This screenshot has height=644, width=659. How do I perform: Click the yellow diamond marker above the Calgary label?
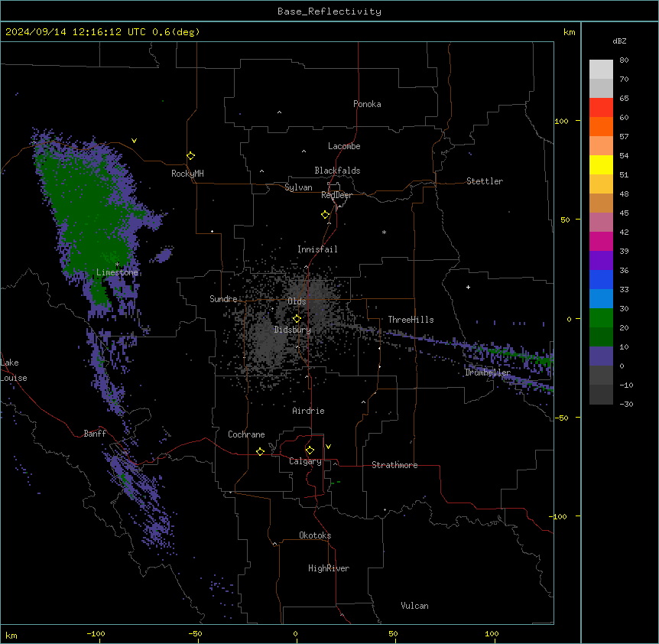310,450
